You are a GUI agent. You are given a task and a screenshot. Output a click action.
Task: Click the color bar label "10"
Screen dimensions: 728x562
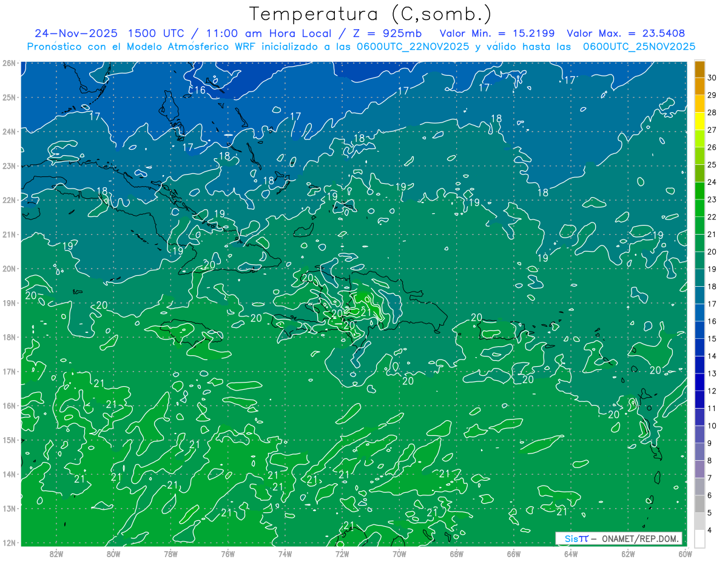click(x=712, y=426)
